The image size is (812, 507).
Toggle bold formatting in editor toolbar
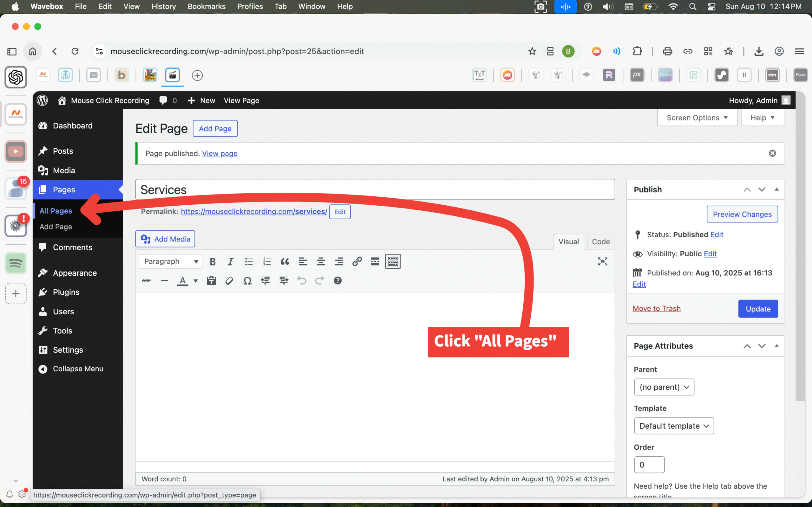pos(213,261)
